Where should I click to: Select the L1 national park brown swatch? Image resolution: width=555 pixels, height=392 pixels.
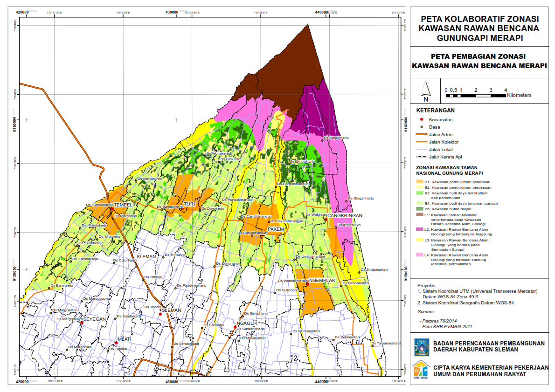pos(420,215)
